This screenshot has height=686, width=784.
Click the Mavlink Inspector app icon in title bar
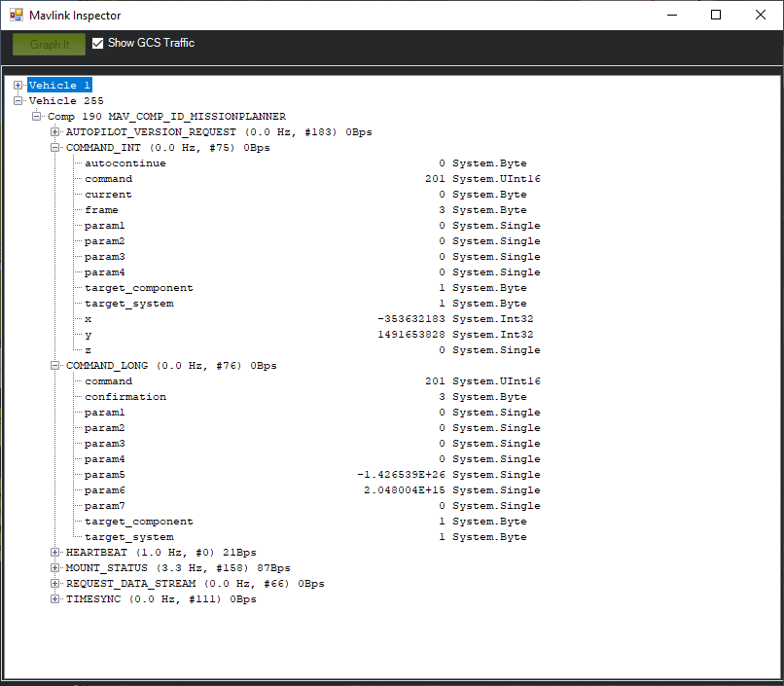click(16, 15)
